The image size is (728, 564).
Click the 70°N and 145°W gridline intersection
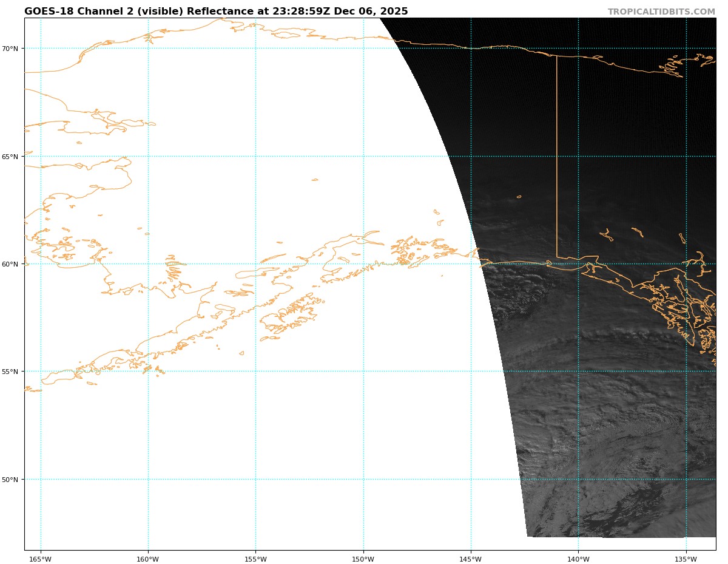471,49
